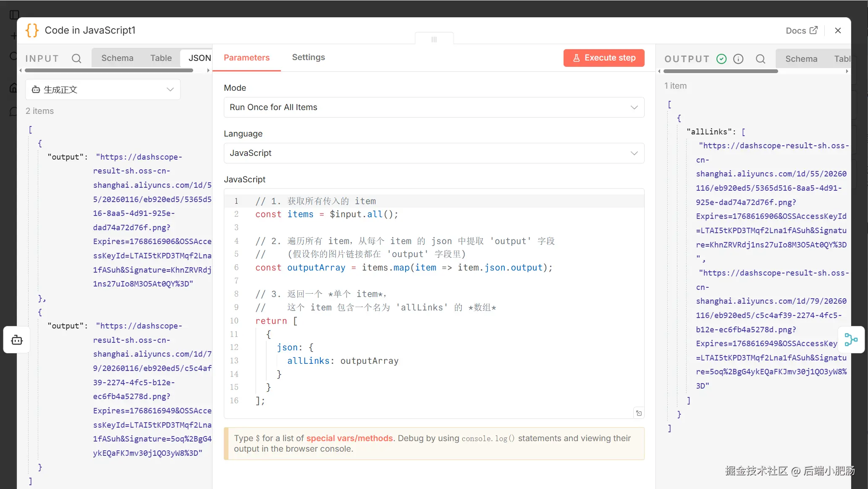Expand the 生成正文 input node selector
Screen dimensions: 868x489
point(103,89)
